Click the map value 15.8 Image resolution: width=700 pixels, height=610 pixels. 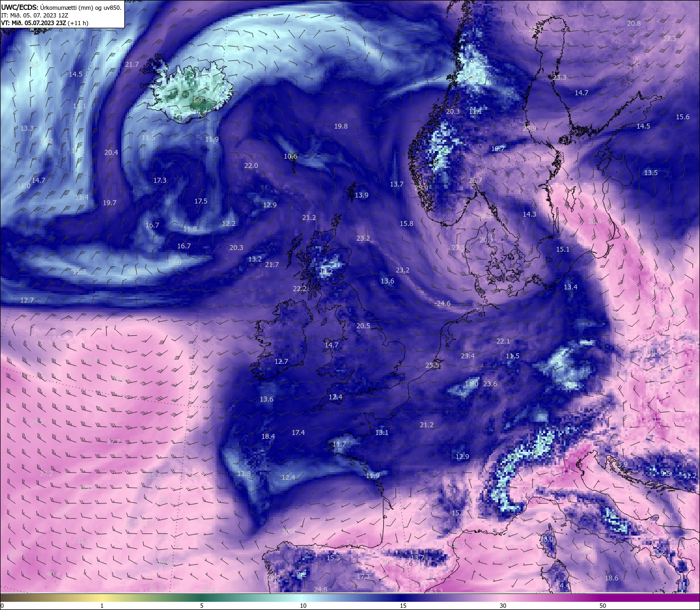406,224
